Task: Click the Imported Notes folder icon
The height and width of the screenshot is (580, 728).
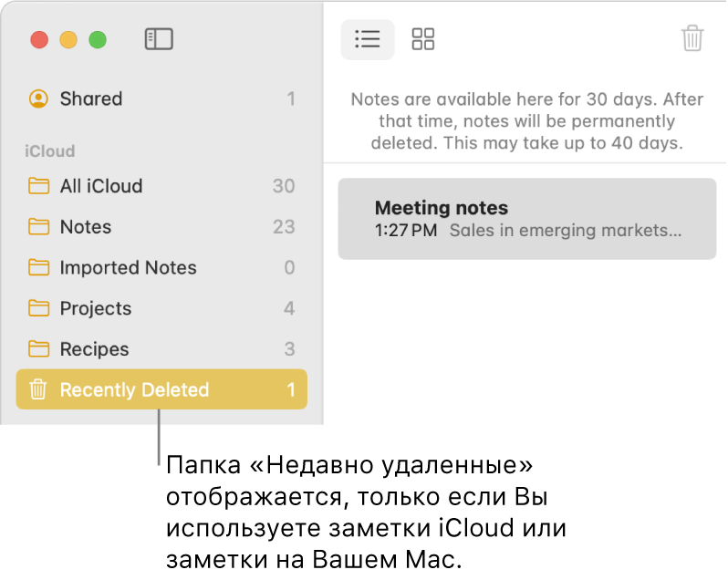Action: coord(38,268)
